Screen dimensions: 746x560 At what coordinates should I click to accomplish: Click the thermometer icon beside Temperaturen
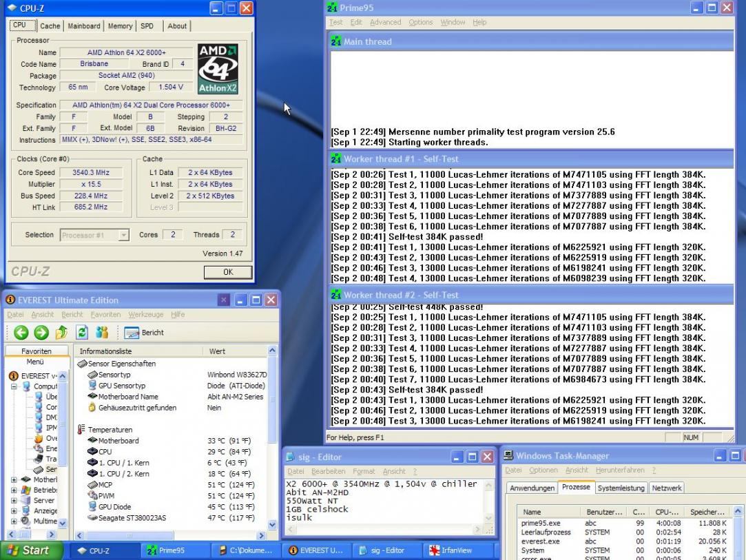(81, 430)
